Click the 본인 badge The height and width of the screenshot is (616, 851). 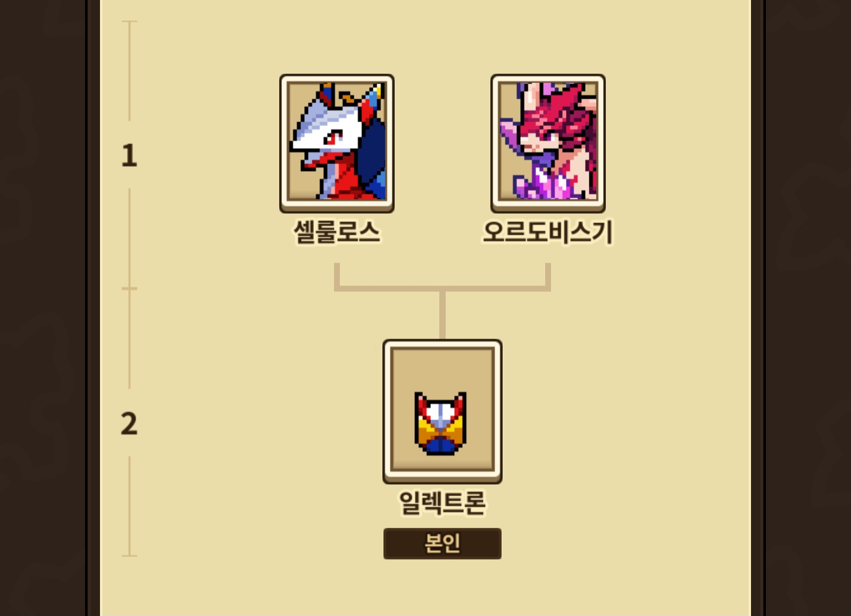pyautogui.click(x=442, y=543)
